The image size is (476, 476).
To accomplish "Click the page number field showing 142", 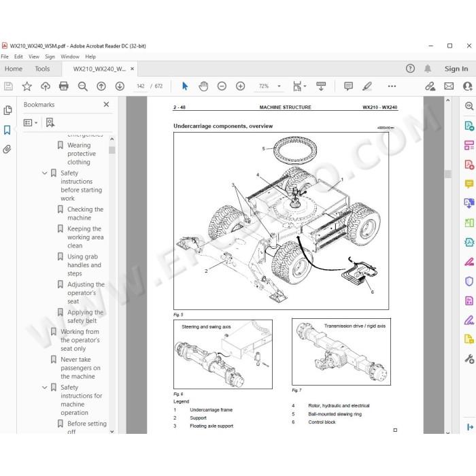I will [x=141, y=86].
